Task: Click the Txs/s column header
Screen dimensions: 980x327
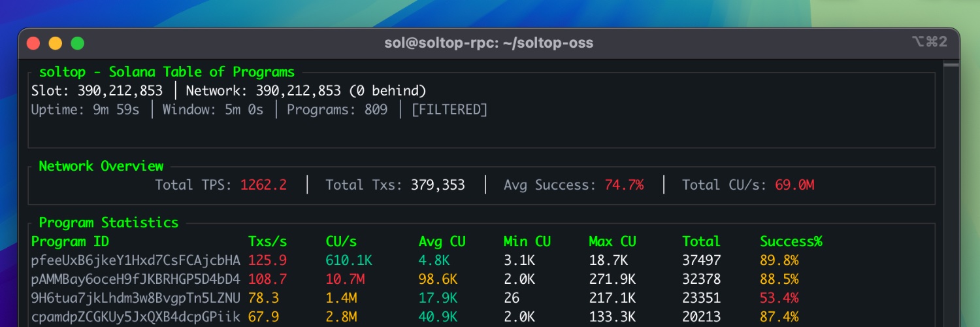Action: coord(267,241)
